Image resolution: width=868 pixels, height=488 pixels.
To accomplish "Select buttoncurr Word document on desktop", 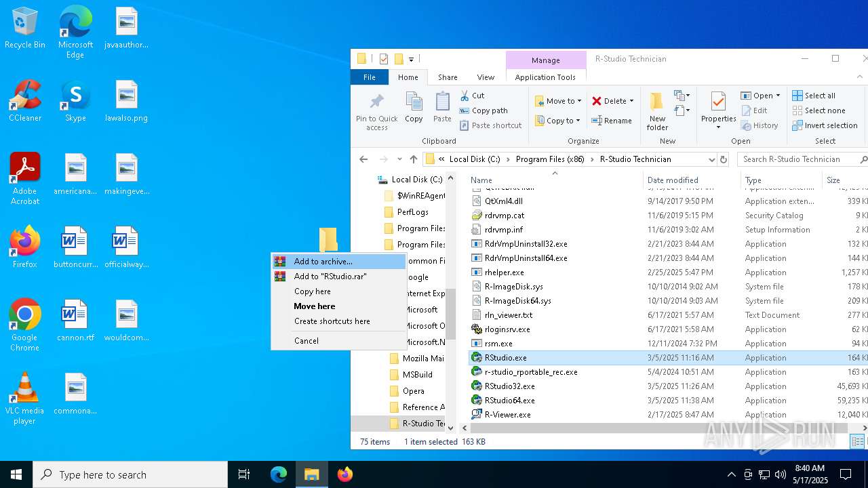I will point(75,247).
